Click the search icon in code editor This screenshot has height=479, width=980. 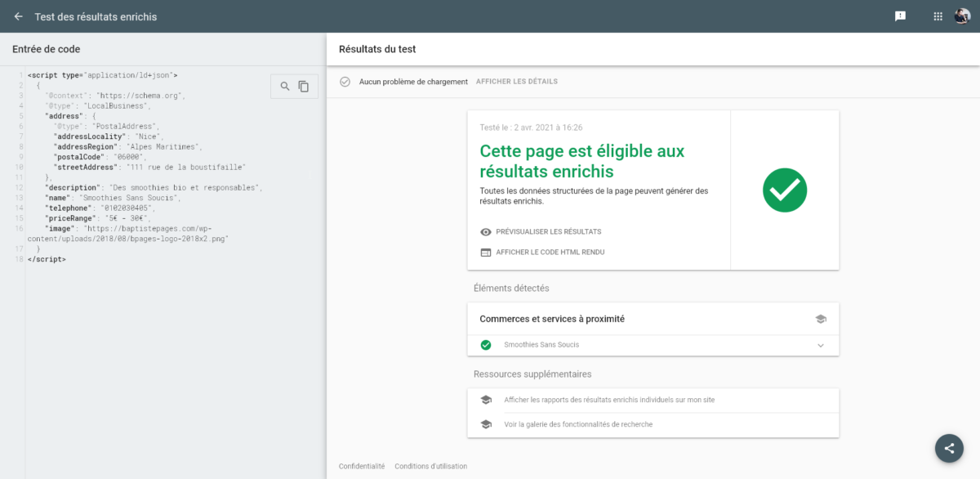[285, 87]
